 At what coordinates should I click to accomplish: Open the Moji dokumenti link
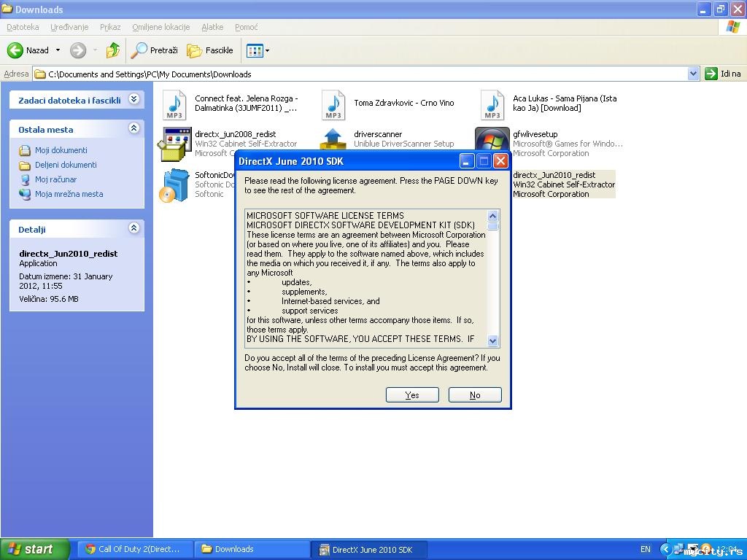pyautogui.click(x=61, y=150)
